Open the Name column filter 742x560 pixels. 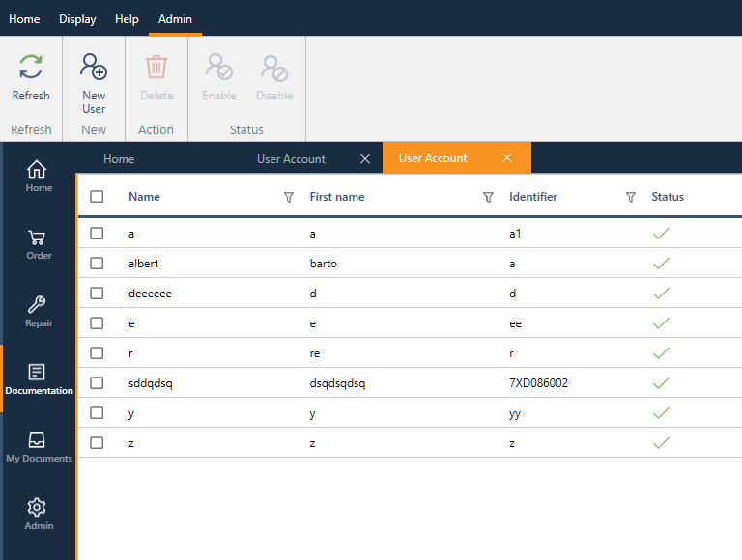[288, 197]
